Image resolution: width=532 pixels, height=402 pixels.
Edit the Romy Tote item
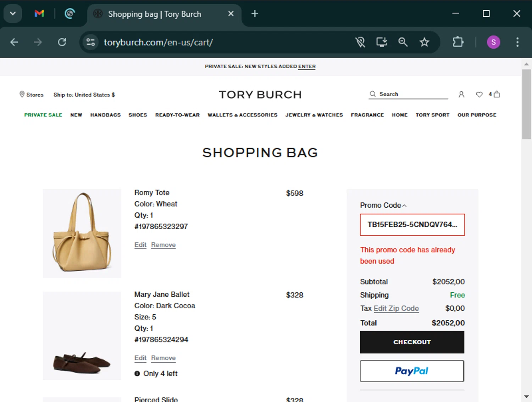(x=140, y=245)
